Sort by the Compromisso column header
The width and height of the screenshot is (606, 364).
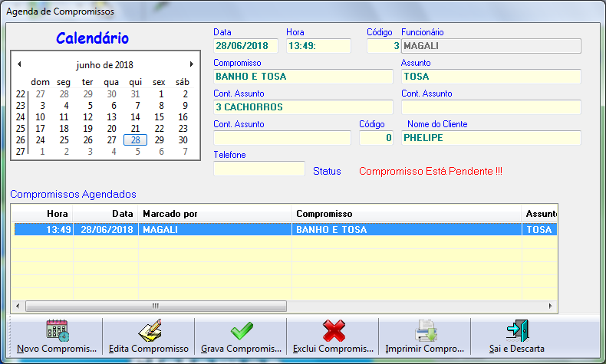coord(405,213)
